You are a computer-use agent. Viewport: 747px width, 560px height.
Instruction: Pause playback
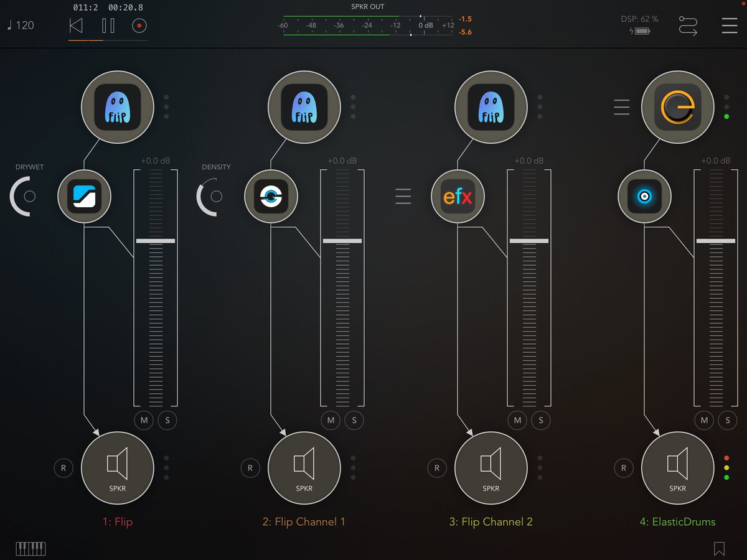[x=108, y=26]
